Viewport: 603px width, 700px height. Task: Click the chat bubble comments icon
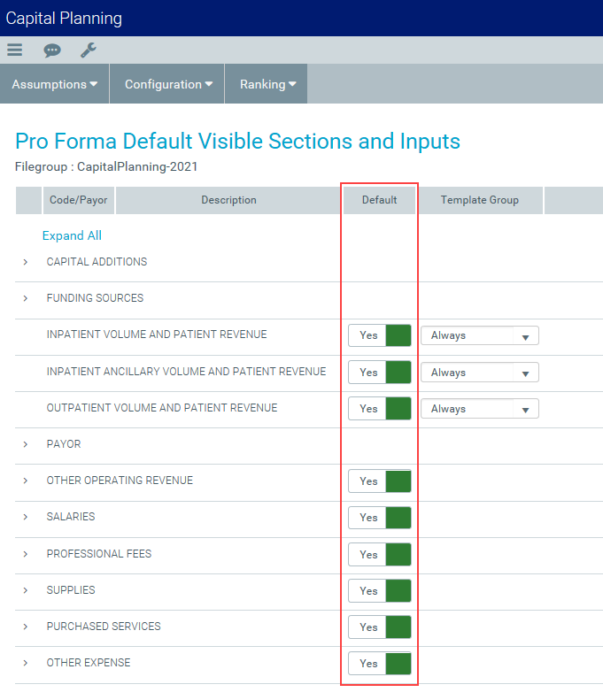[x=52, y=50]
